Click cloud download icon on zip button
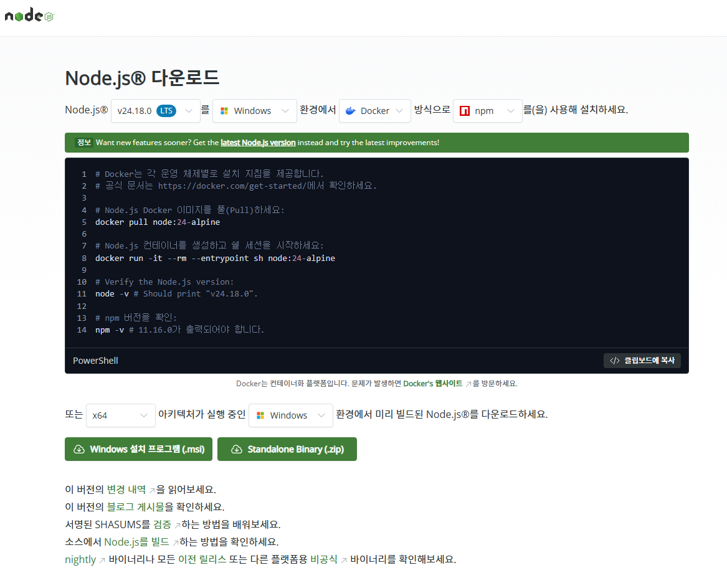The width and height of the screenshot is (727, 588). (x=237, y=449)
